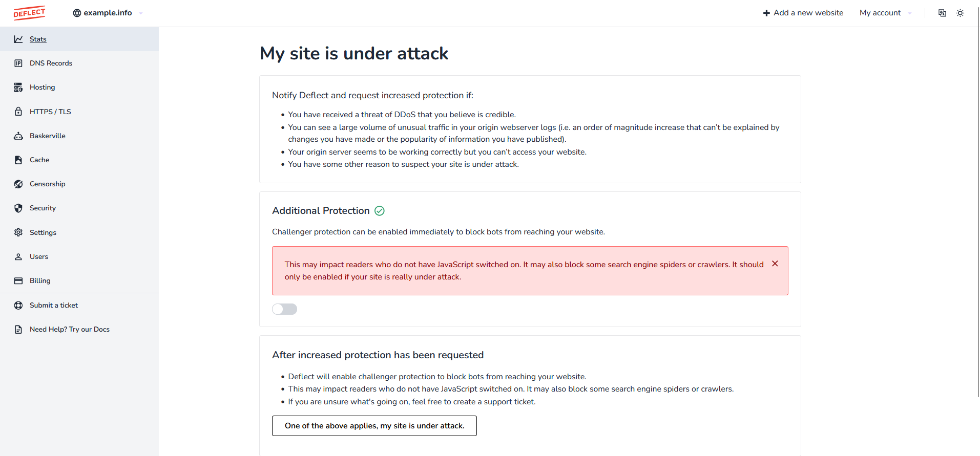The width and height of the screenshot is (980, 456).
Task: Open DNS Records in the sidebar
Action: pos(51,63)
